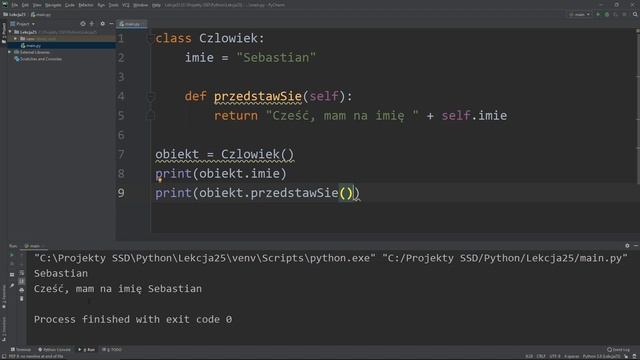
Task: Hide the Run panel with minimize icon
Action: [636, 246]
